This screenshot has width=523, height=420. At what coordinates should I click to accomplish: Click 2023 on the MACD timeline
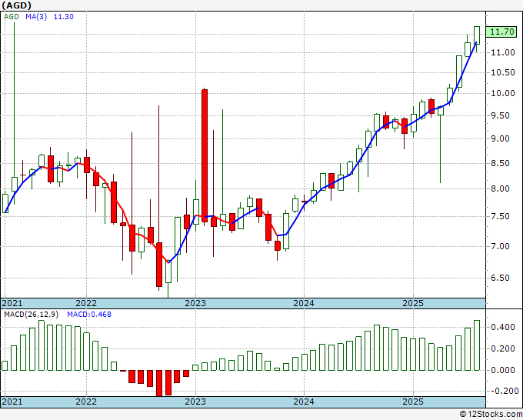(x=195, y=402)
